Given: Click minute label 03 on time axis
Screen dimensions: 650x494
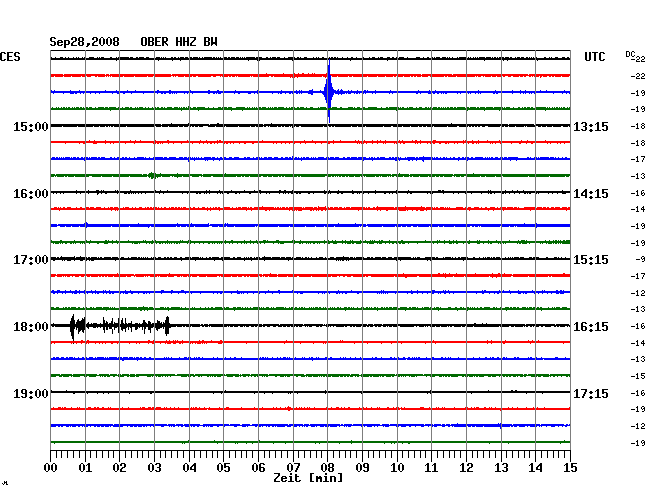Looking at the screenshot, I should coord(154,467).
